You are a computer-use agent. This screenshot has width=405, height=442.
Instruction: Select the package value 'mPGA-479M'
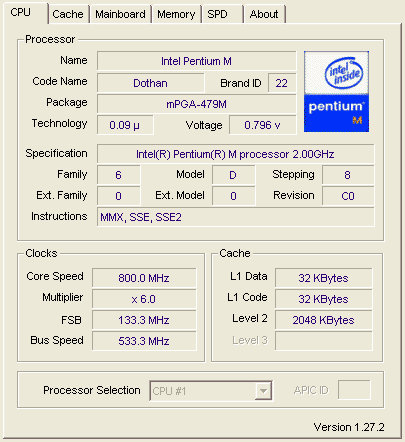(196, 104)
